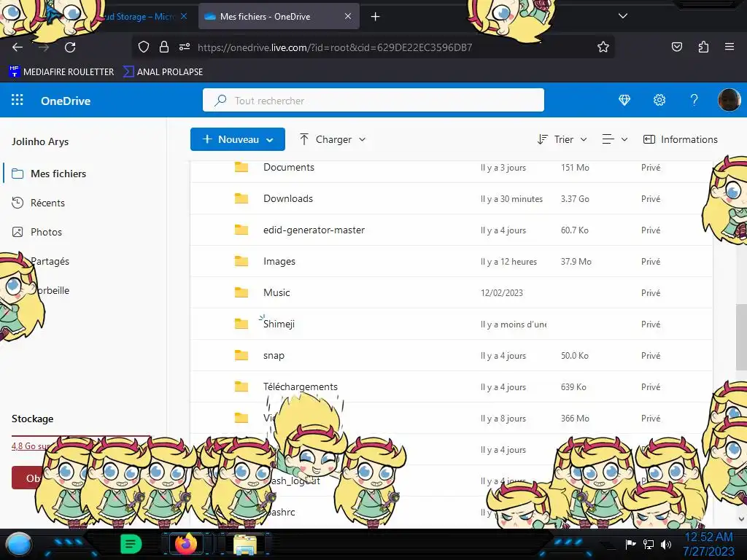747x560 pixels.
Task: Click the Nouveau button
Action: coord(237,139)
